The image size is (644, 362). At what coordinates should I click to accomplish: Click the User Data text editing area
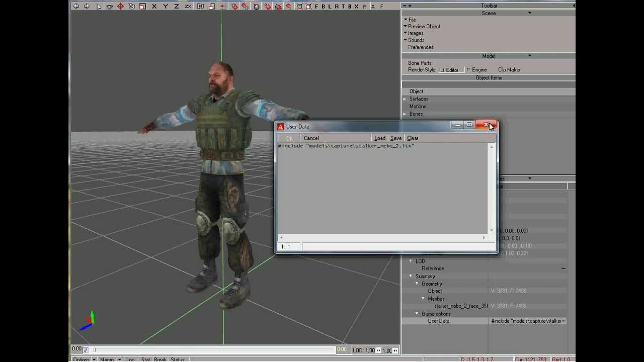coord(383,189)
